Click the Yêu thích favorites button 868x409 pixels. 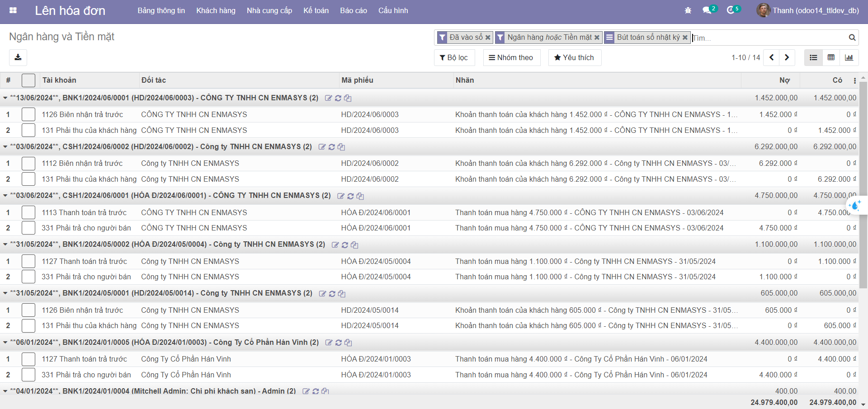(574, 57)
